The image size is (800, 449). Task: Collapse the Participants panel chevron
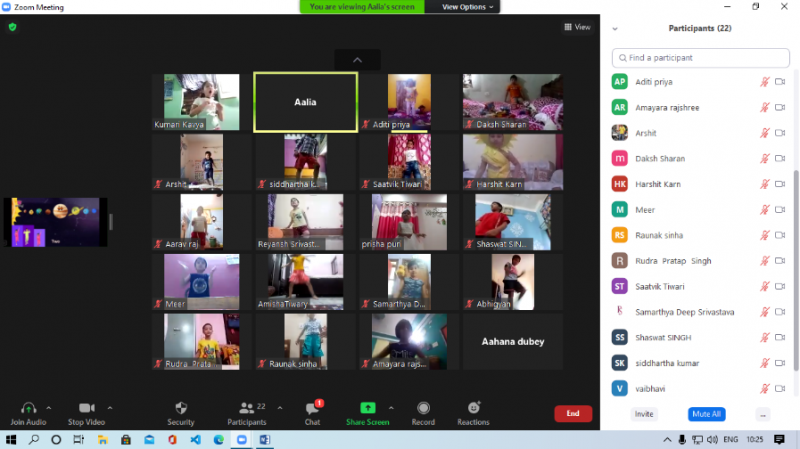(x=615, y=29)
